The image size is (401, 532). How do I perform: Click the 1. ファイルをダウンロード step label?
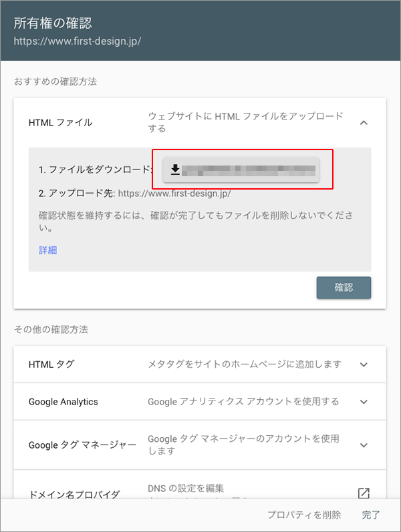coord(94,170)
